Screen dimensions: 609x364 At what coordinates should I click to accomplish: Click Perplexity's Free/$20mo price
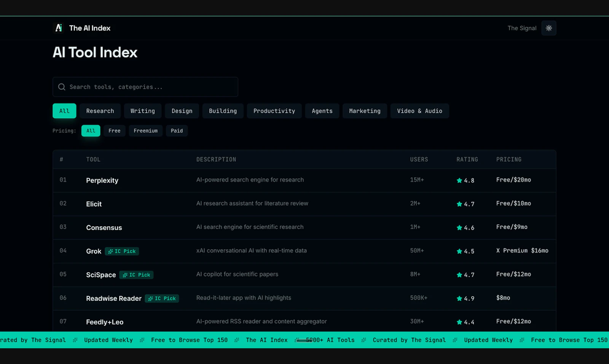(x=513, y=180)
